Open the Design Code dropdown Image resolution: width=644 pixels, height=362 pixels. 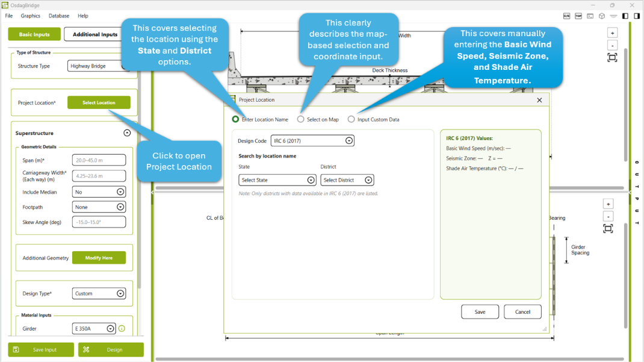[312, 140]
